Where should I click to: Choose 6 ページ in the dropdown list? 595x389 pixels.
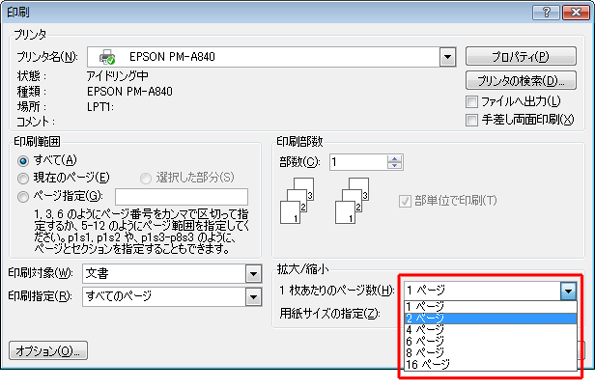[x=491, y=342]
